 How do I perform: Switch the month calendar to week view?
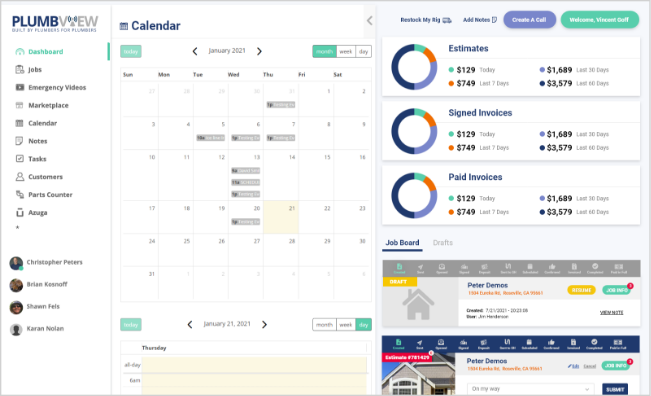(x=346, y=51)
